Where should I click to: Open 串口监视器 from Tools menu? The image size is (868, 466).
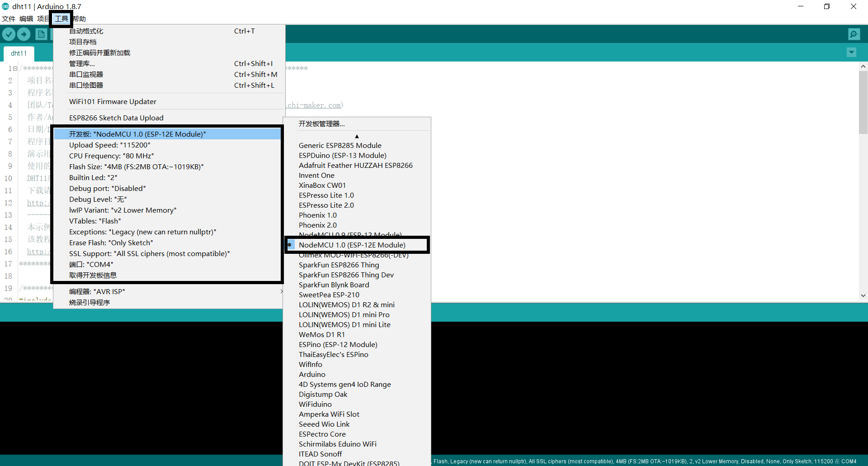[x=168, y=75]
